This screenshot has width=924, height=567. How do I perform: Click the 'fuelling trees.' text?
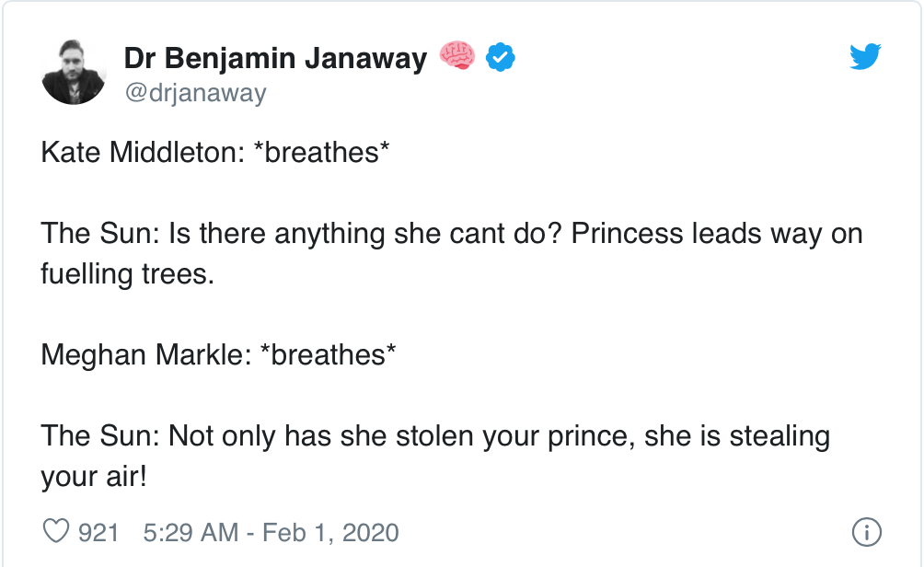[x=127, y=273]
